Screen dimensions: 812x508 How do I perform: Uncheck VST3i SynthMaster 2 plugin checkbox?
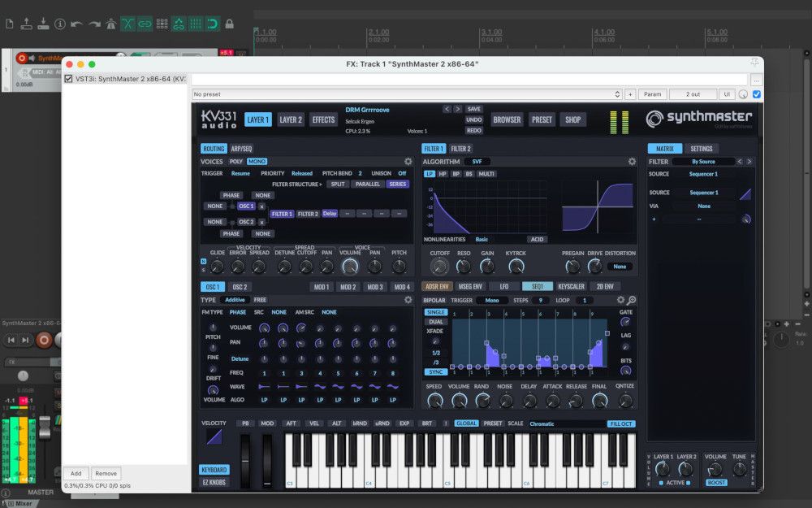(68, 79)
